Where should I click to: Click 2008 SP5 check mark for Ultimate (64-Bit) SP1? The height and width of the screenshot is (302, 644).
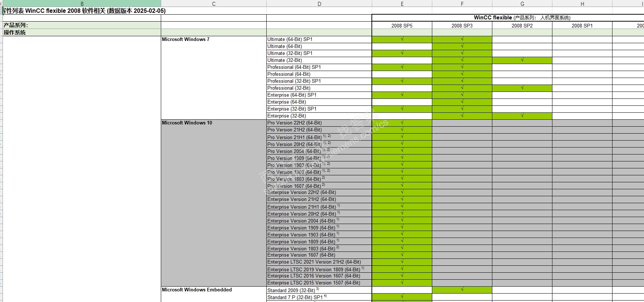click(x=402, y=39)
